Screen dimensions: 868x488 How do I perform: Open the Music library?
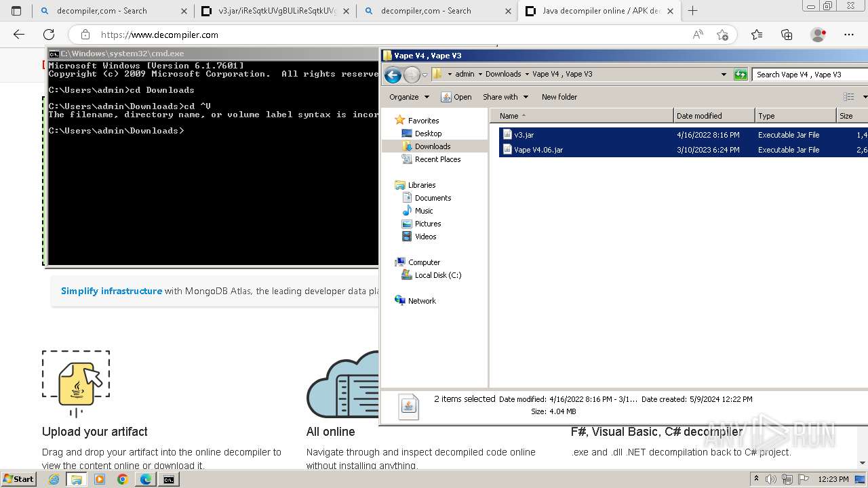[424, 211]
